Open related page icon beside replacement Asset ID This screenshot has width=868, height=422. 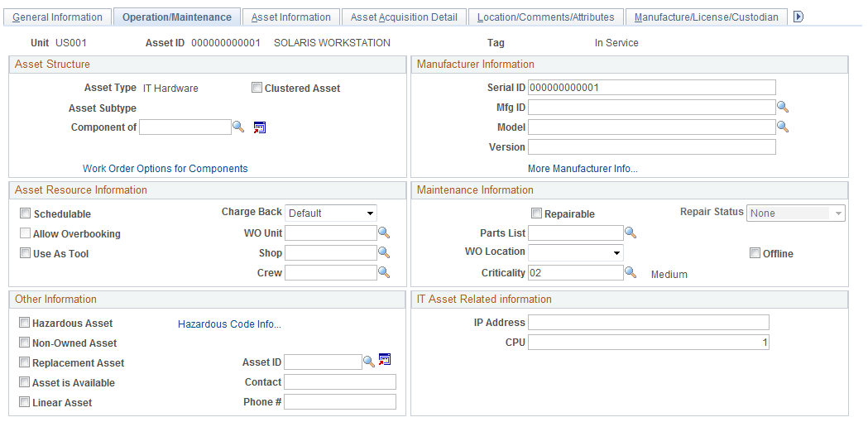(385, 359)
